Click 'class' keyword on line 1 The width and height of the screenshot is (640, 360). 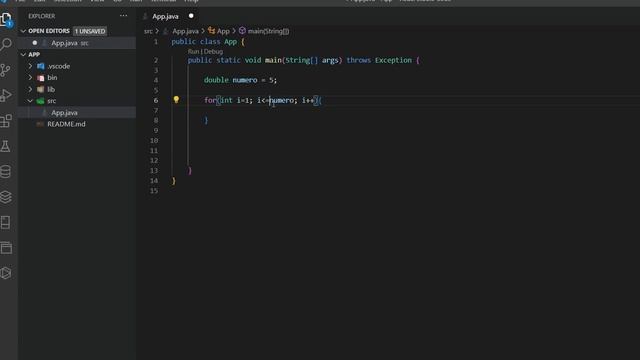210,42
